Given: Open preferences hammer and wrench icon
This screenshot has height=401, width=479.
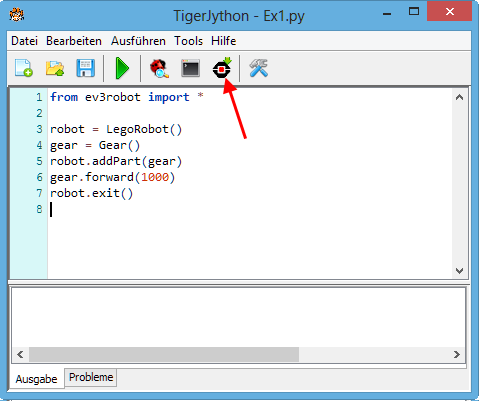Looking at the screenshot, I should tap(259, 68).
